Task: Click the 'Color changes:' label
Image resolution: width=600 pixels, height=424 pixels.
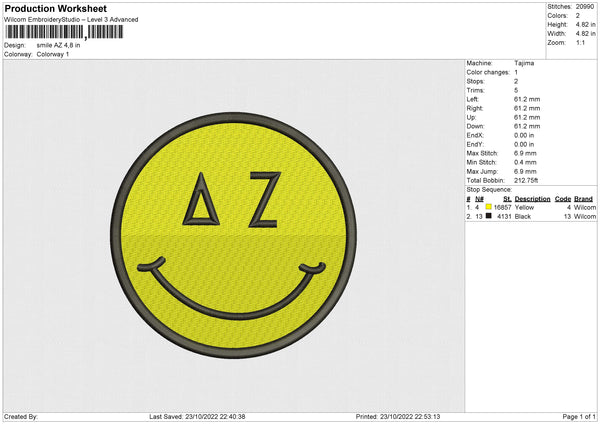Action: [x=488, y=72]
